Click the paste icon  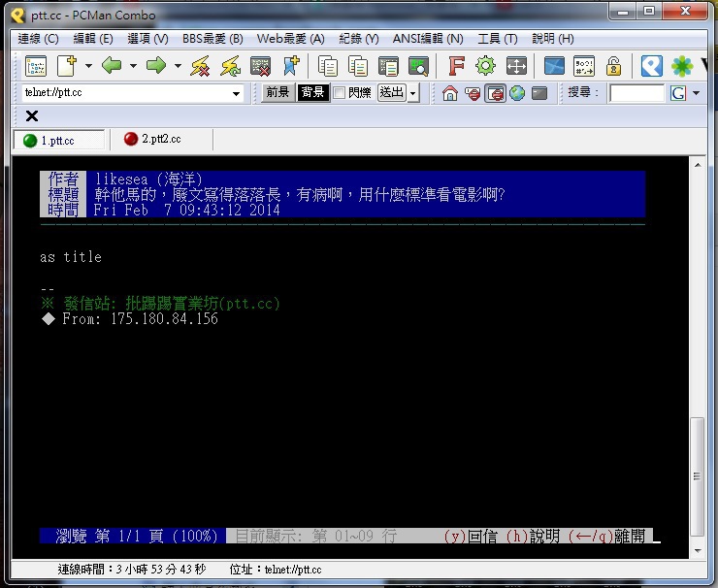coord(358,66)
